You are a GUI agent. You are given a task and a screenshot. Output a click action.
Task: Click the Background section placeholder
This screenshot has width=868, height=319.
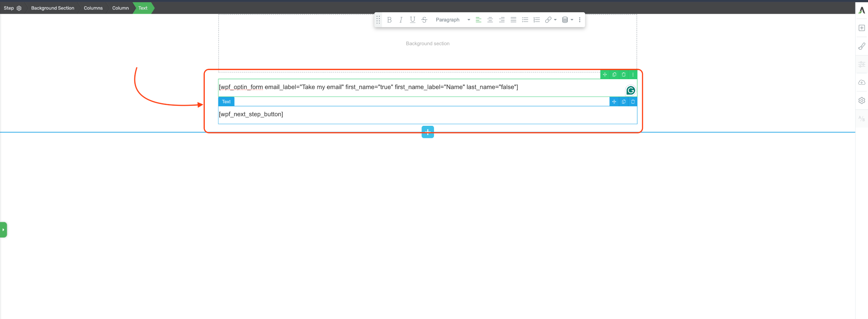coord(428,43)
